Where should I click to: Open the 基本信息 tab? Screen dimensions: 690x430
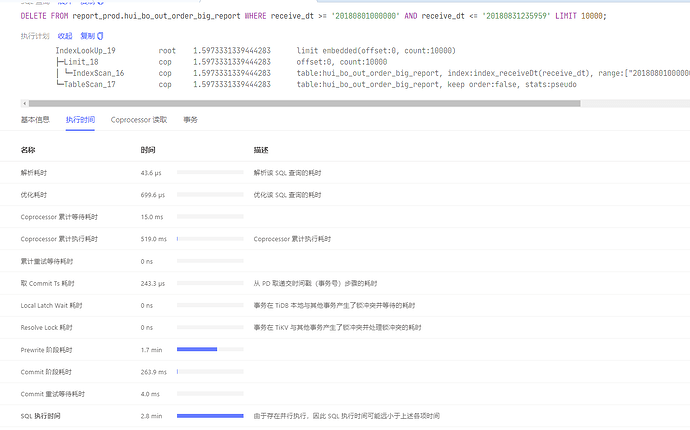pyautogui.click(x=35, y=120)
